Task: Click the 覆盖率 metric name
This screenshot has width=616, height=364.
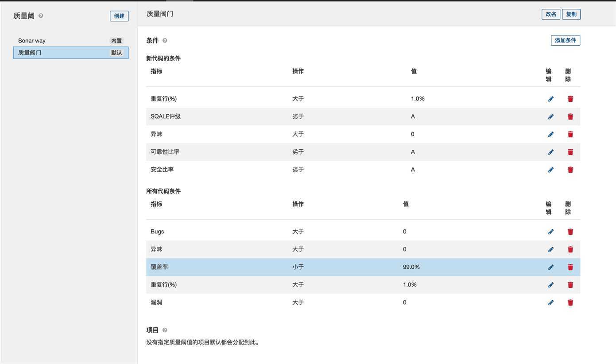Action: tap(159, 267)
